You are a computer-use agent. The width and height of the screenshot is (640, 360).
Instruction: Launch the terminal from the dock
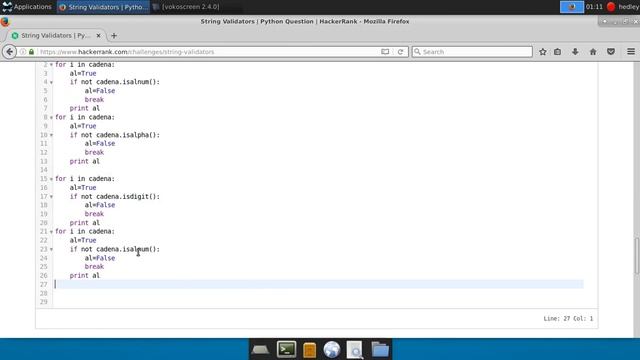[x=287, y=349]
